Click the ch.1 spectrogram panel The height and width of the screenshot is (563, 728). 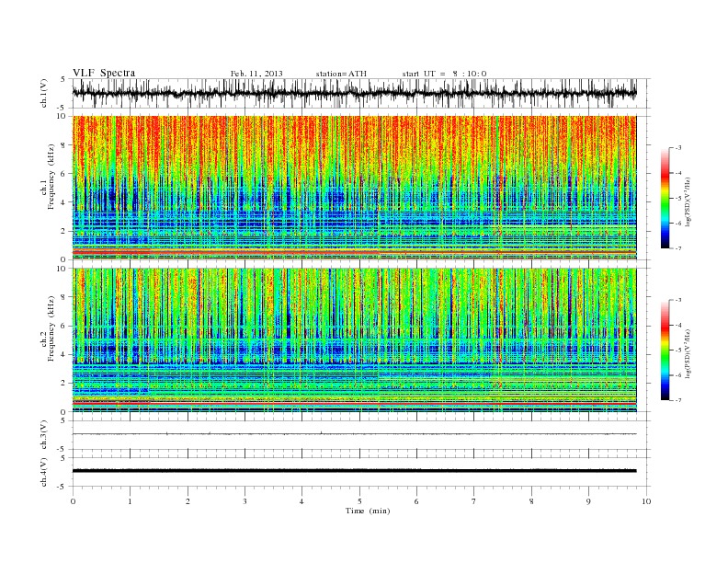tap(354, 188)
